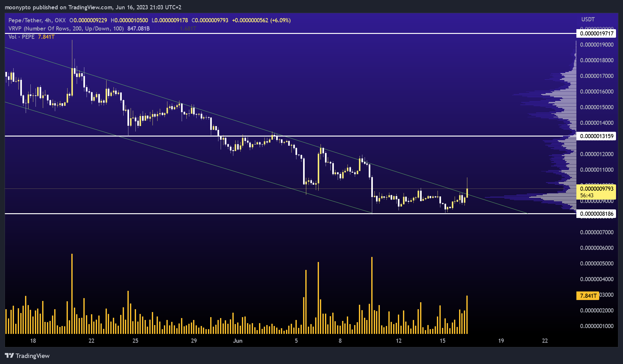Click the 7.841T volume label on axis

point(588,296)
